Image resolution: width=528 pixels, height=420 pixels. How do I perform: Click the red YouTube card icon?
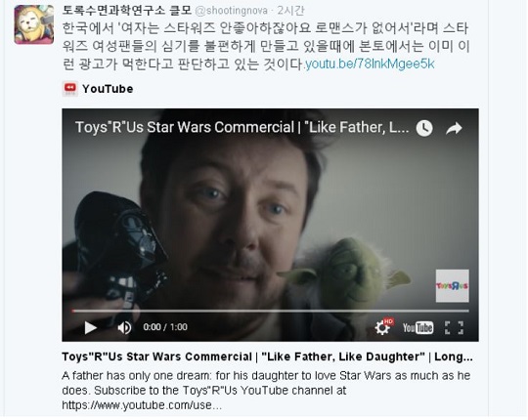(70, 89)
